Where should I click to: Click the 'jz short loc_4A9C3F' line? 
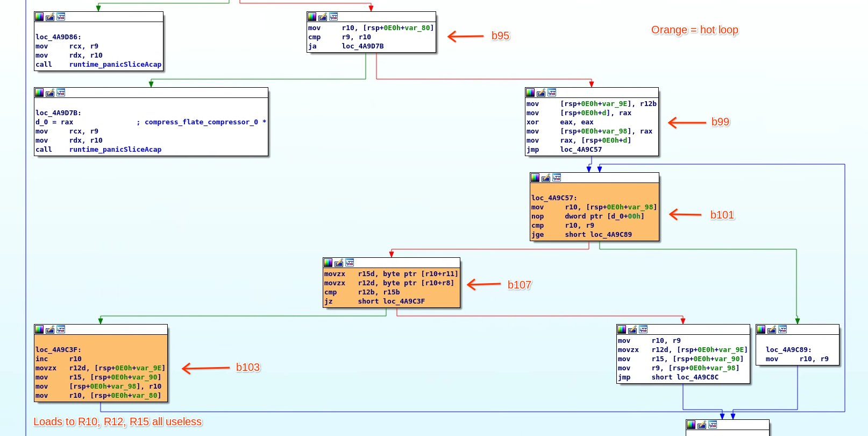point(374,301)
